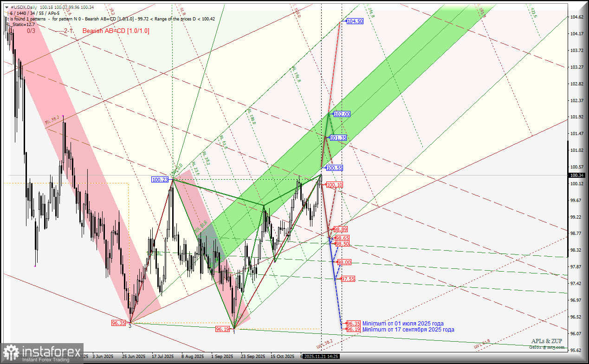The image size is (589, 364).
Task: Click the 97.87 price axis value
Action: pyautogui.click(x=576, y=267)
